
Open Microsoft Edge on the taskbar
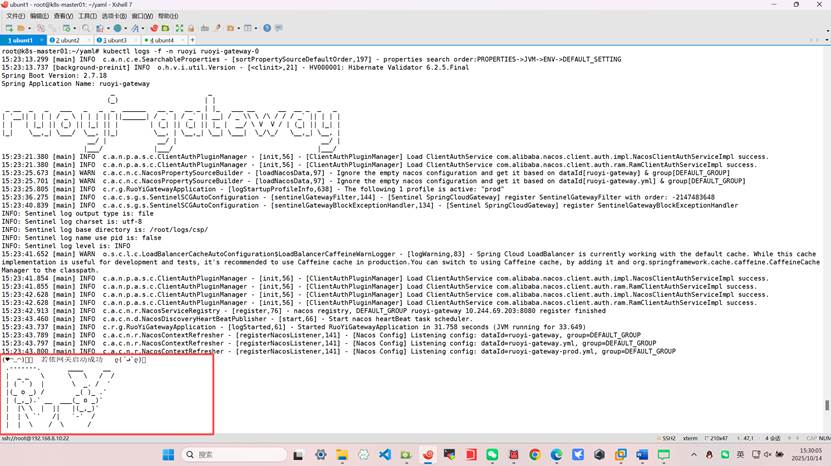click(556, 454)
